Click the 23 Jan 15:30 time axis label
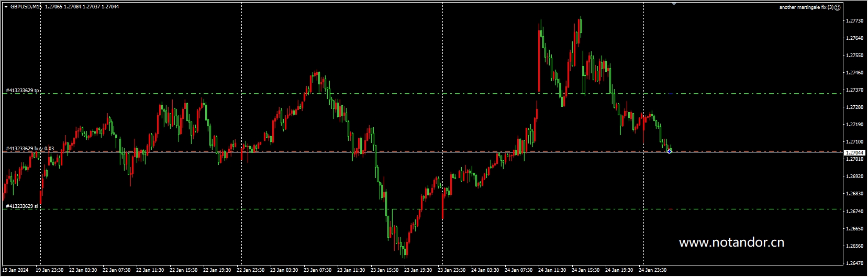The height and width of the screenshot is (277, 868). pos(385,271)
